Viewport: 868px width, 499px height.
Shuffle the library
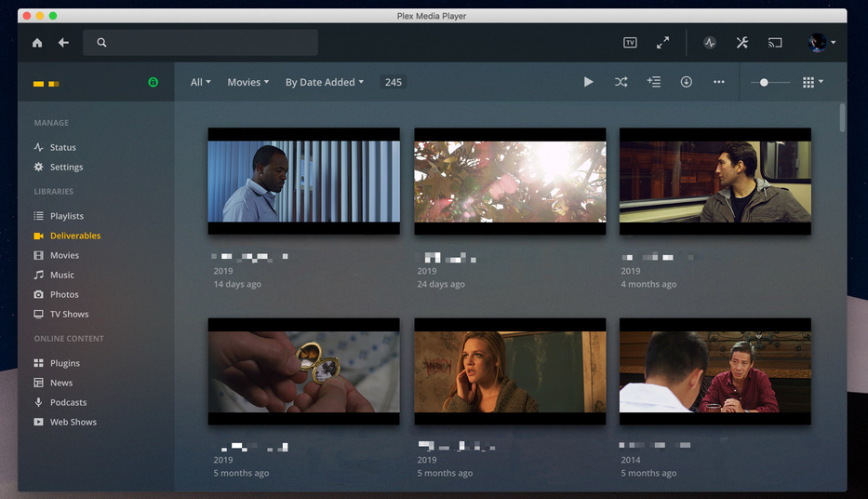coord(621,82)
